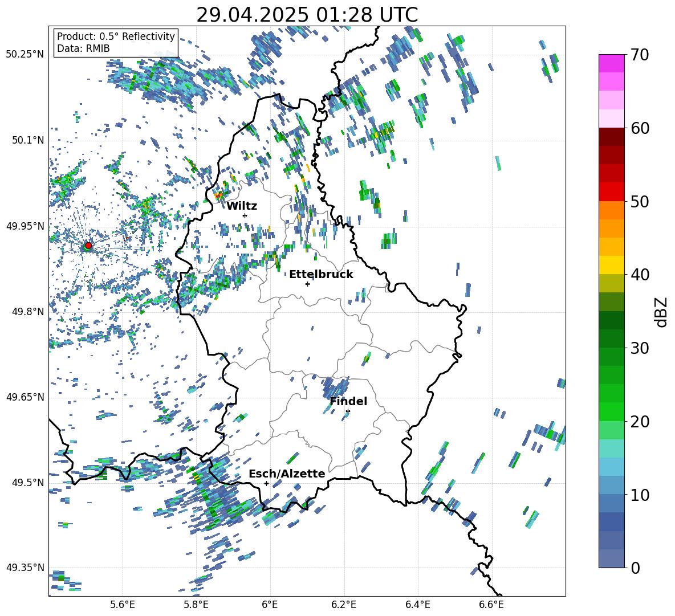Click the 49.35°N latitude label
The width and height of the screenshot is (675, 616).
25,568
